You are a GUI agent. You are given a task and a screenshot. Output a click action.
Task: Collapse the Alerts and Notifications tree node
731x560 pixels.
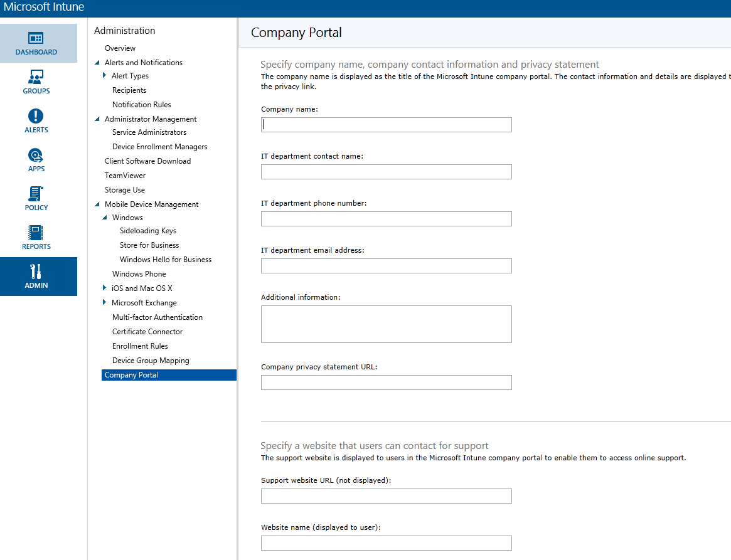[x=97, y=62]
